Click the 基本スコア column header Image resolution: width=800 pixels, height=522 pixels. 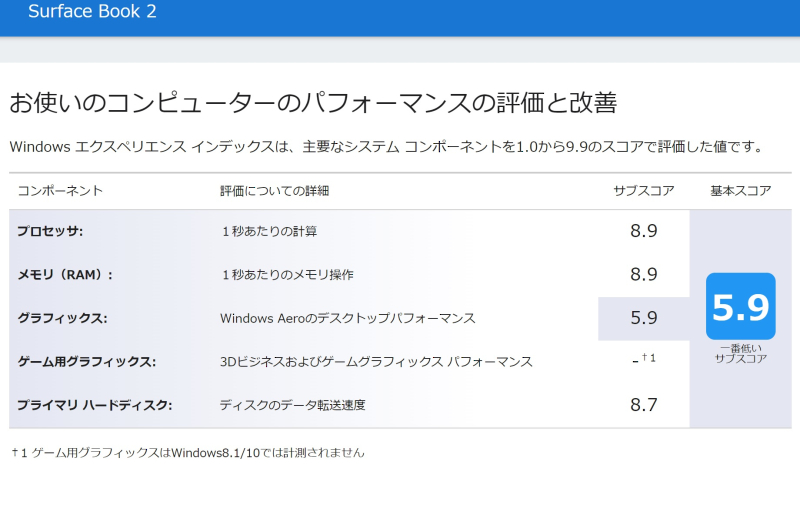tap(740, 191)
